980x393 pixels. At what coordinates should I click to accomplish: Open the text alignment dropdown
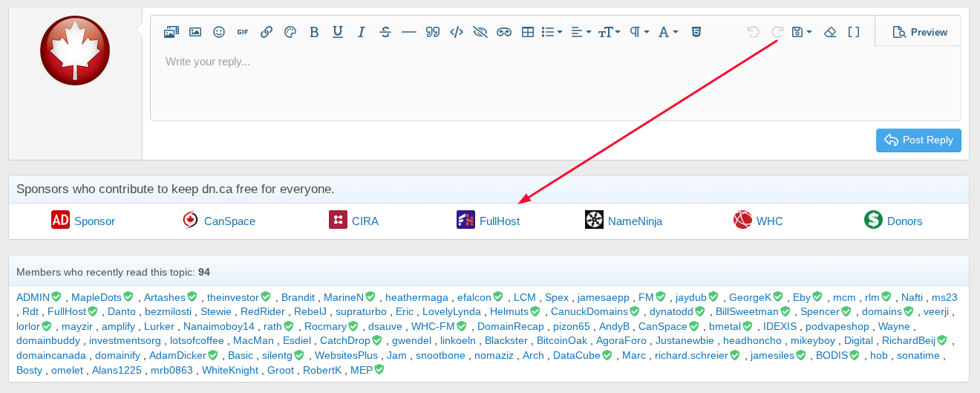coord(581,32)
